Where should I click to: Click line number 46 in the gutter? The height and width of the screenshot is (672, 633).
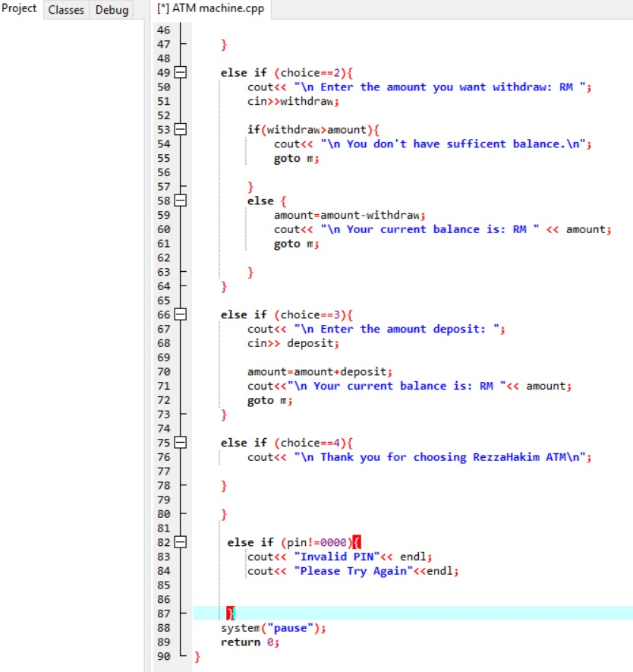coord(164,30)
